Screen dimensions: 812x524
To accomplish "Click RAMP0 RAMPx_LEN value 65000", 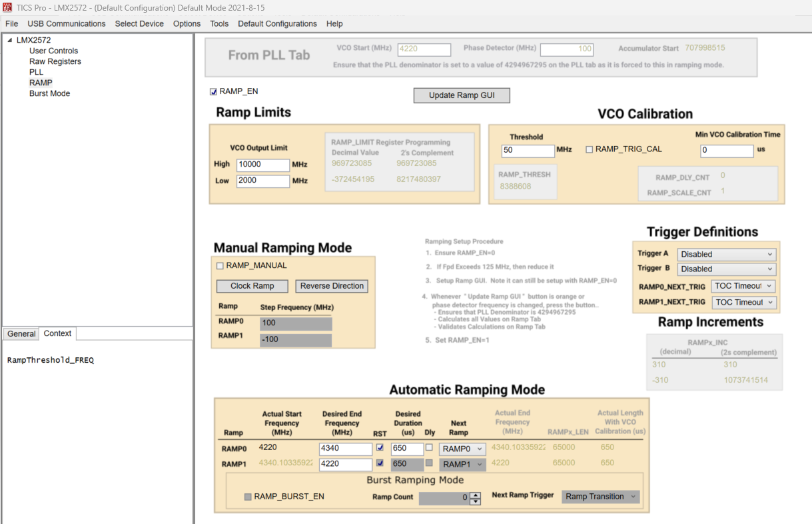I will tap(564, 447).
